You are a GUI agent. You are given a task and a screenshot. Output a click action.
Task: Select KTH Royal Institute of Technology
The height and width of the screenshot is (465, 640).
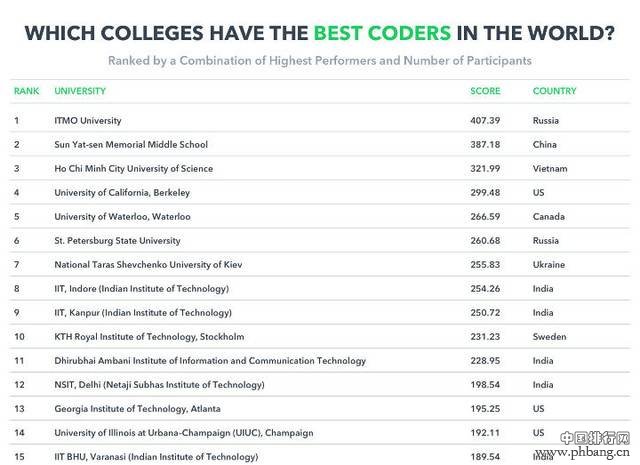pyautogui.click(x=149, y=337)
